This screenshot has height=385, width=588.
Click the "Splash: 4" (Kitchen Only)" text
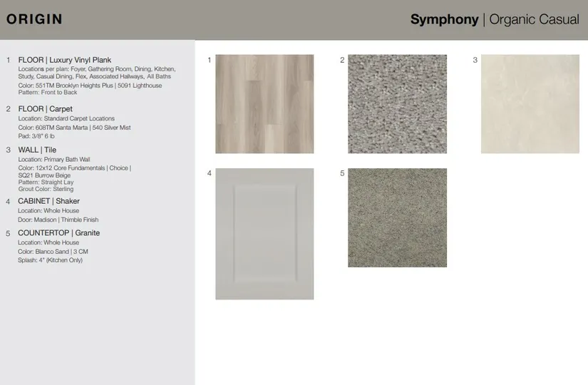[50, 260]
